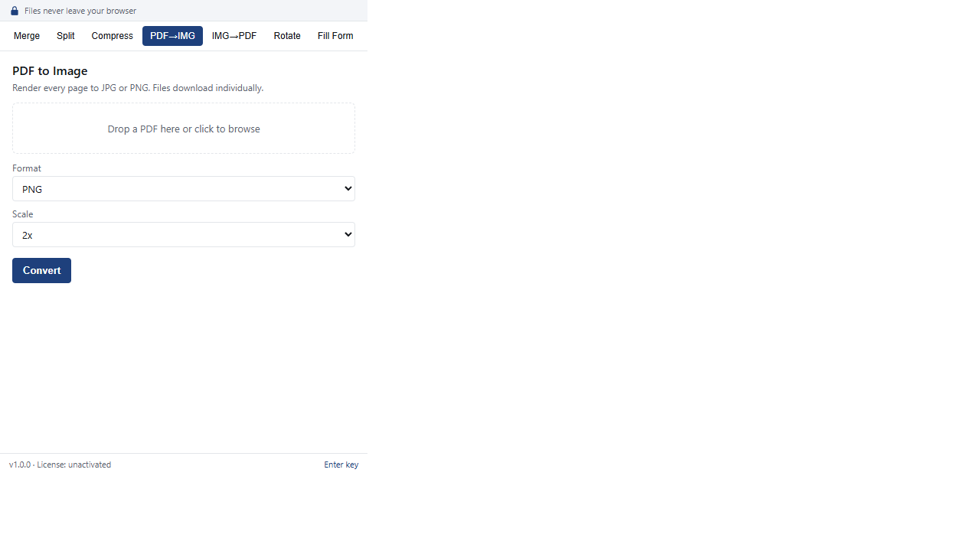Click the 'License: unactivated' status in footer
This screenshot has width=980, height=551.
click(x=74, y=465)
